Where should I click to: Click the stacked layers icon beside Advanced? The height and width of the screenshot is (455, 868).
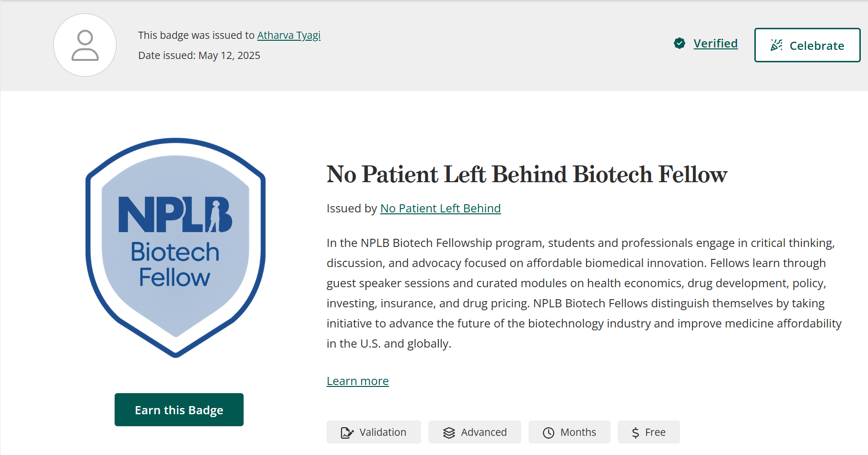(449, 432)
